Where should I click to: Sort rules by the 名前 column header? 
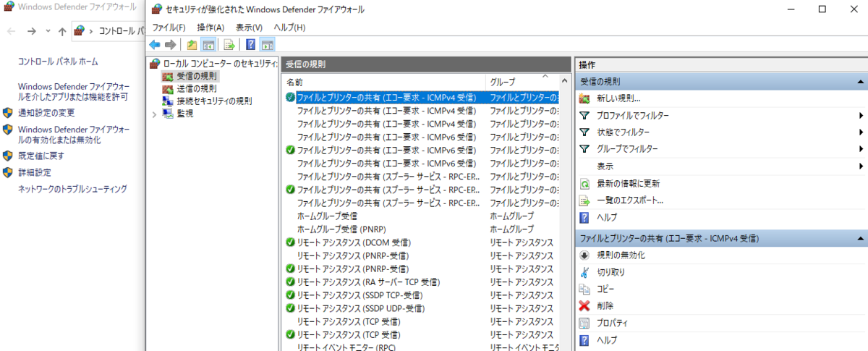point(384,82)
